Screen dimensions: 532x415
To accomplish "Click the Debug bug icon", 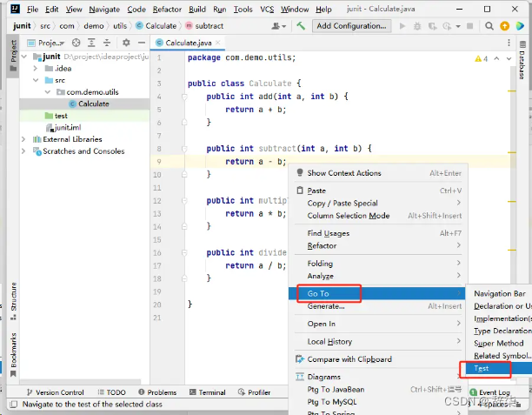I will click(417, 26).
